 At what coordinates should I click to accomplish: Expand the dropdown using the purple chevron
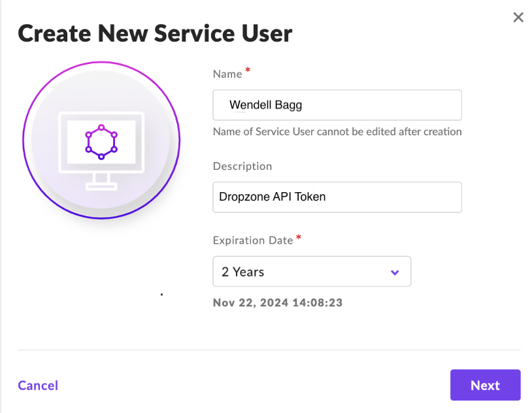coord(394,272)
